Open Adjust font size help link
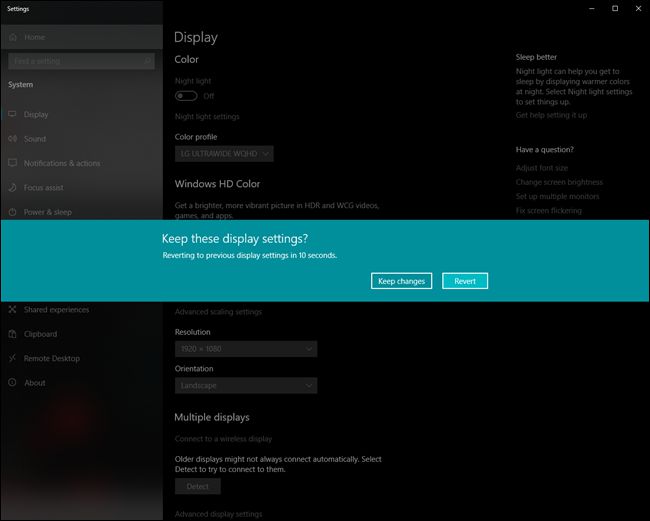Screen dimensions: 650x521 pyautogui.click(x=542, y=168)
